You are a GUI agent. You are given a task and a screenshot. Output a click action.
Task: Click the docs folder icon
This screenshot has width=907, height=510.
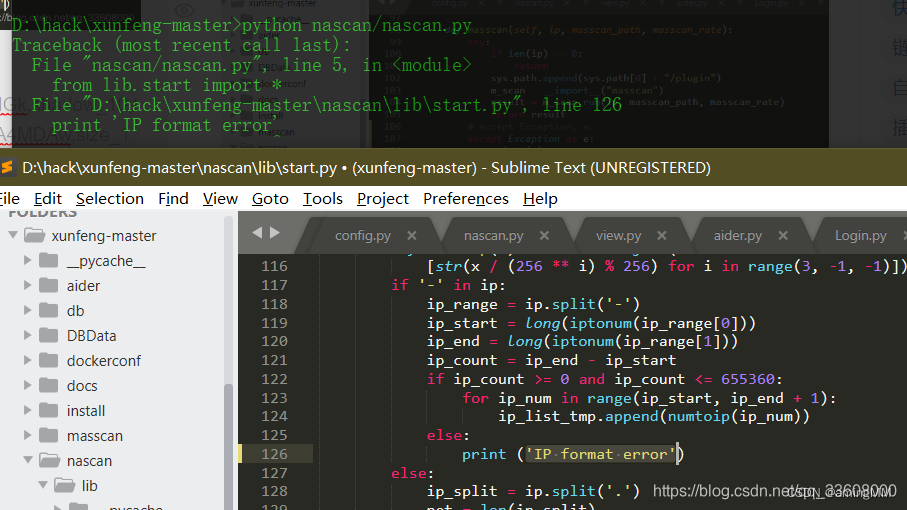tap(49, 385)
